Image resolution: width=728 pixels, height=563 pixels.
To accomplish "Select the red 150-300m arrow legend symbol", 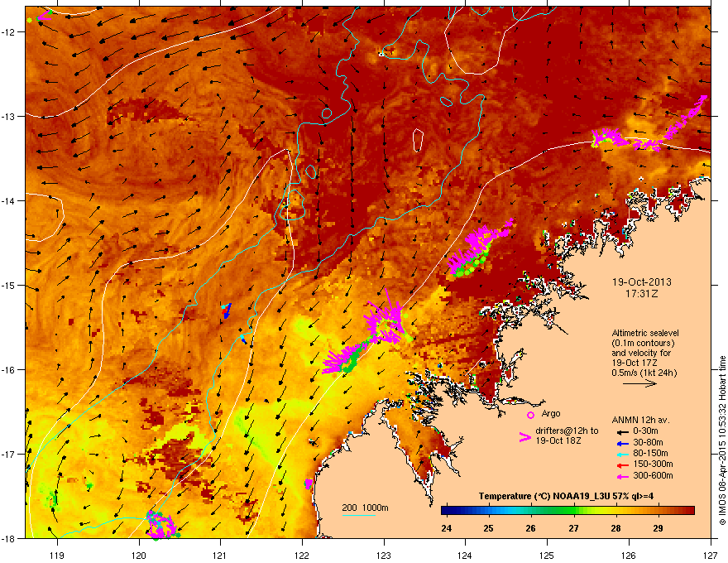I will pyautogui.click(x=622, y=464).
